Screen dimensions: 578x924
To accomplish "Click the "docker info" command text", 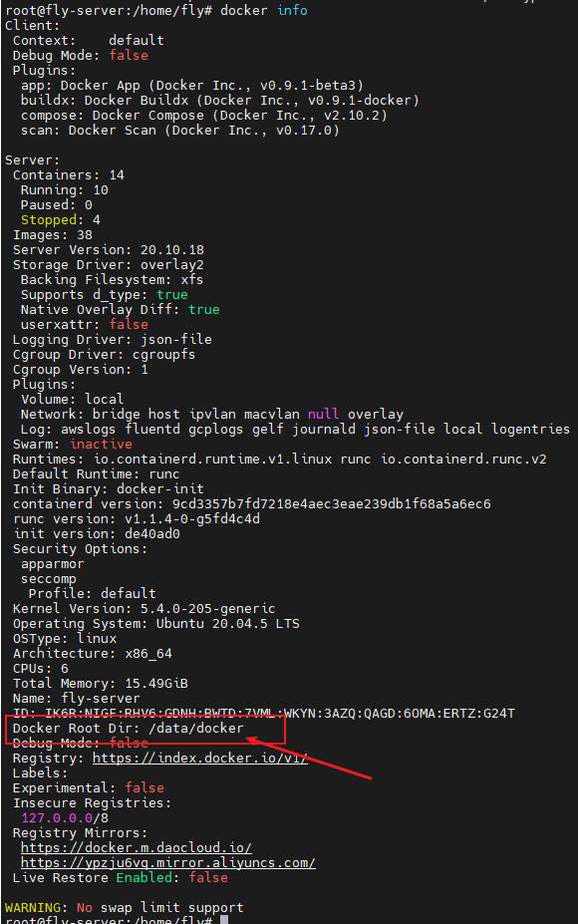I will coord(263,11).
